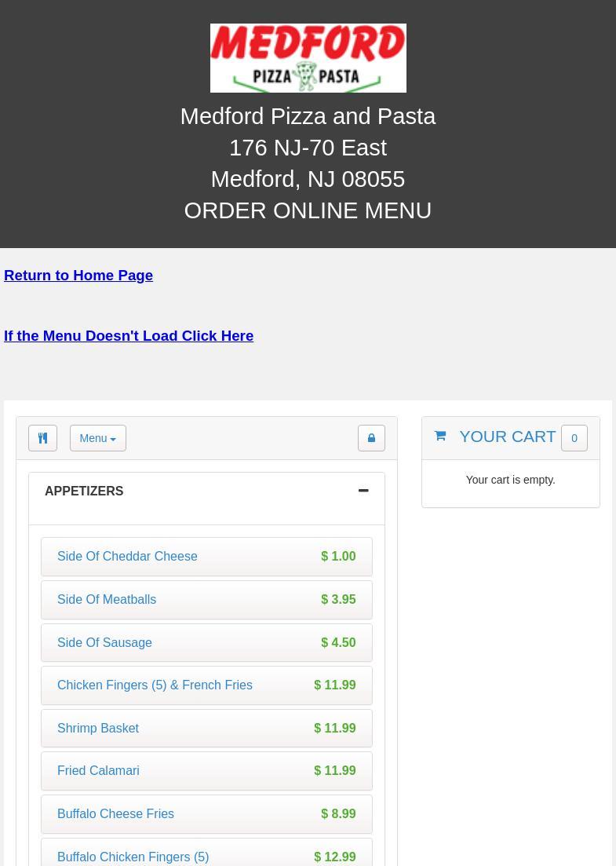
Task: Click the $ 11.99 price for Fried Calamari
Action: pyautogui.click(x=334, y=771)
